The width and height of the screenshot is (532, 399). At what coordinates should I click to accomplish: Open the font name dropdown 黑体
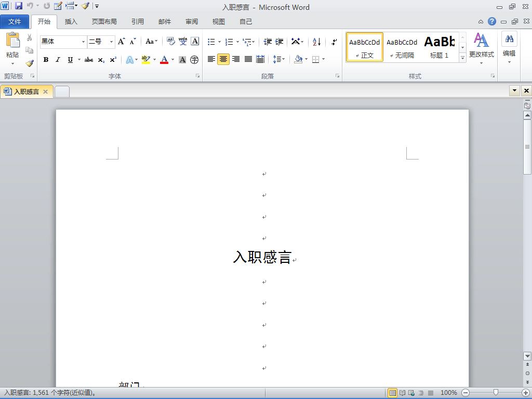(83, 42)
